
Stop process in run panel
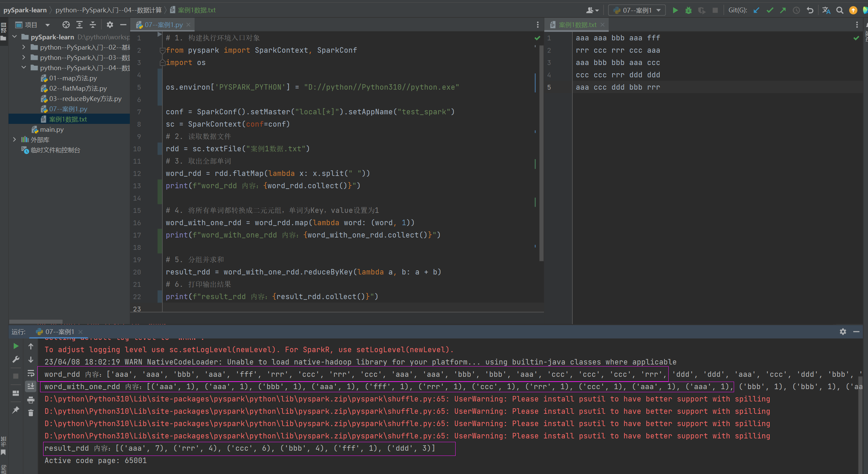coord(16,376)
